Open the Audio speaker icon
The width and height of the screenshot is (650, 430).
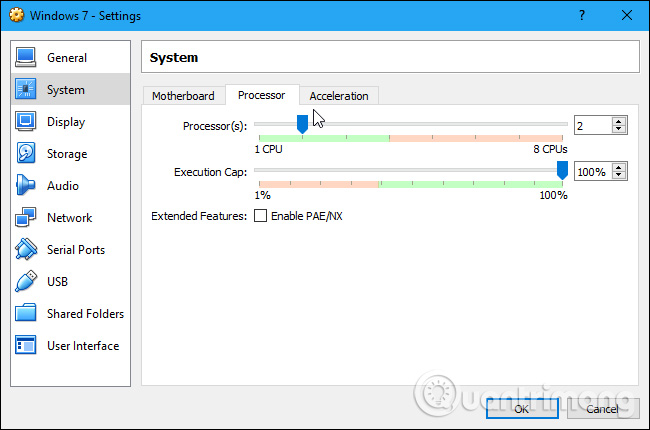point(25,185)
